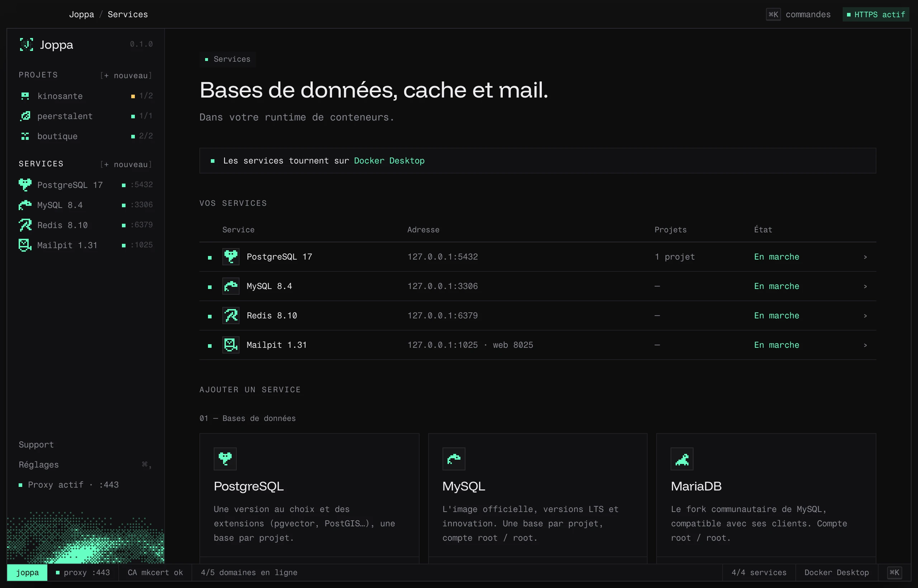The width and height of the screenshot is (918, 588).
Task: Expand the PostgreSQL 17 row chevron
Action: [x=865, y=257]
